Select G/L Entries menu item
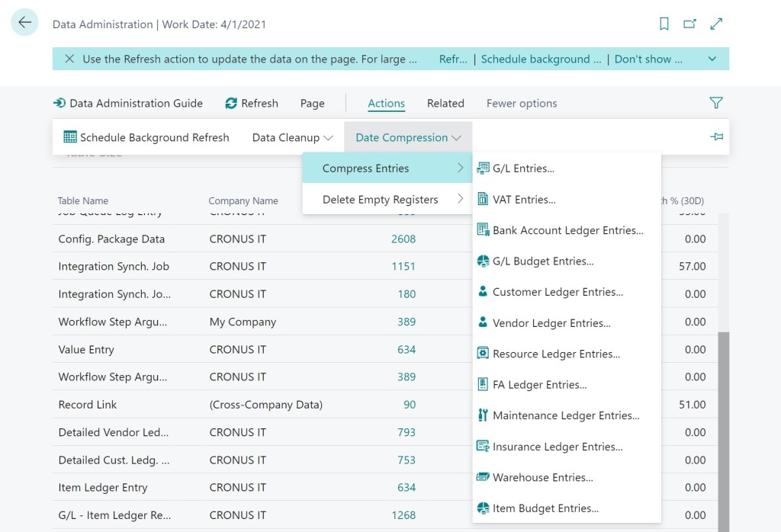The width and height of the screenshot is (781, 532). click(523, 168)
